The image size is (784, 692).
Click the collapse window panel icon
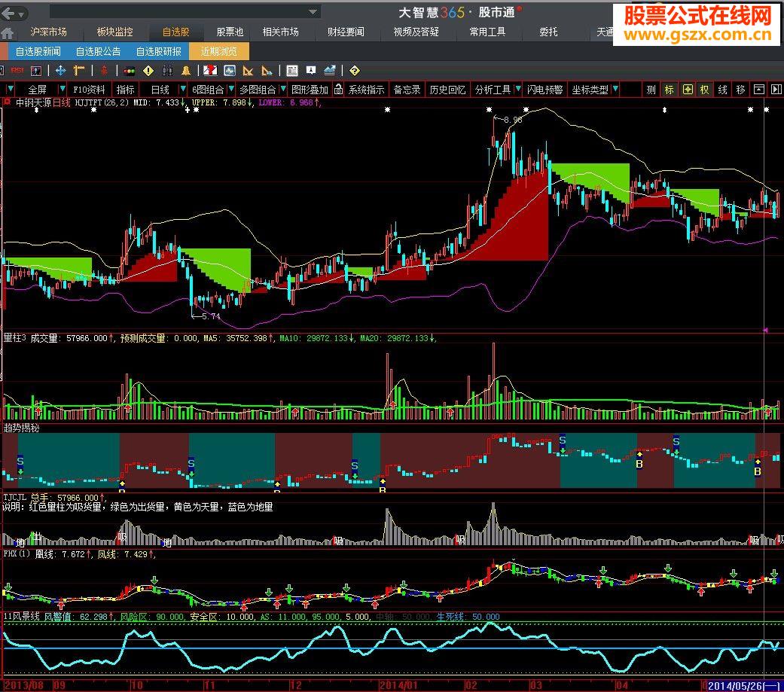759,90
